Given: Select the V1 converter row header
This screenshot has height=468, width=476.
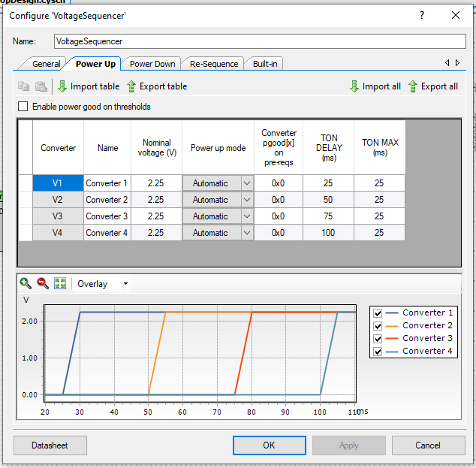Looking at the screenshot, I should tap(58, 183).
